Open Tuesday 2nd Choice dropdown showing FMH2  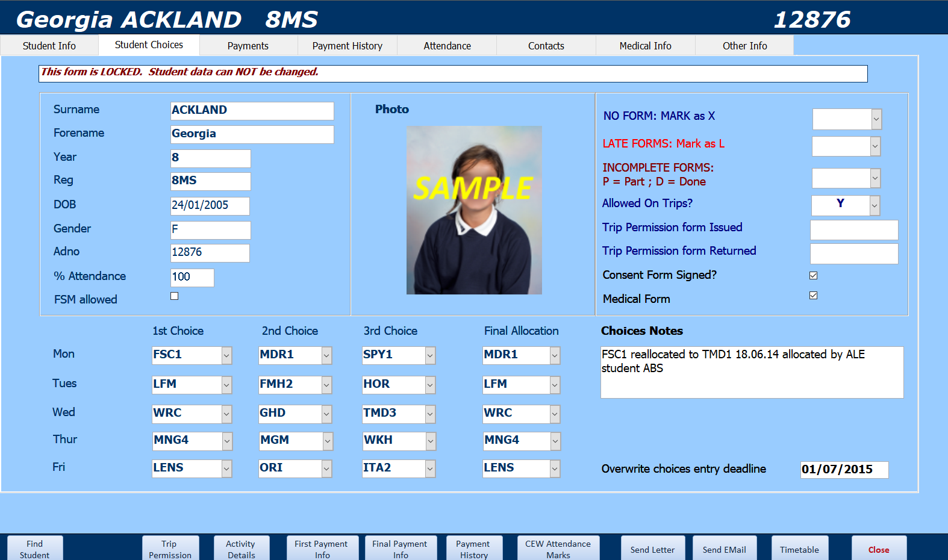click(326, 385)
